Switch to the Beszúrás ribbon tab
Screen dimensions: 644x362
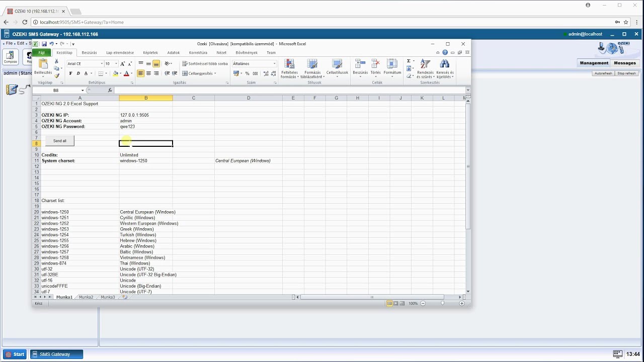(89, 53)
